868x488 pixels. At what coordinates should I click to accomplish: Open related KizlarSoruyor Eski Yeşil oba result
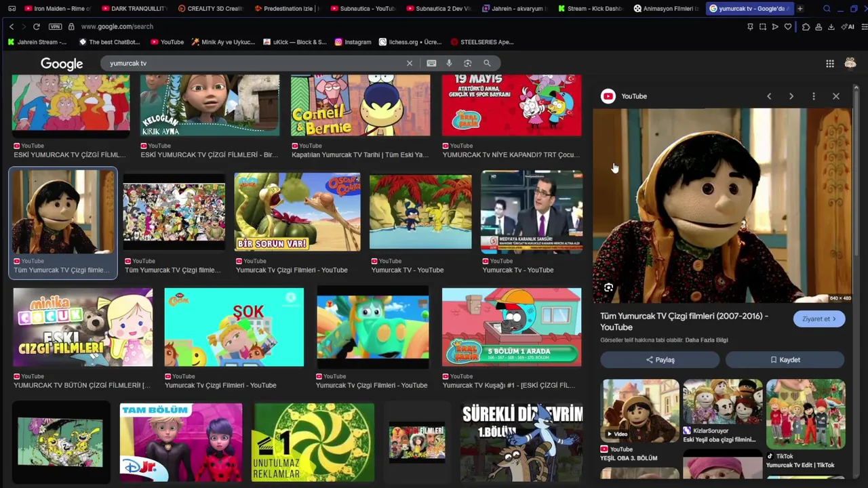click(x=723, y=412)
